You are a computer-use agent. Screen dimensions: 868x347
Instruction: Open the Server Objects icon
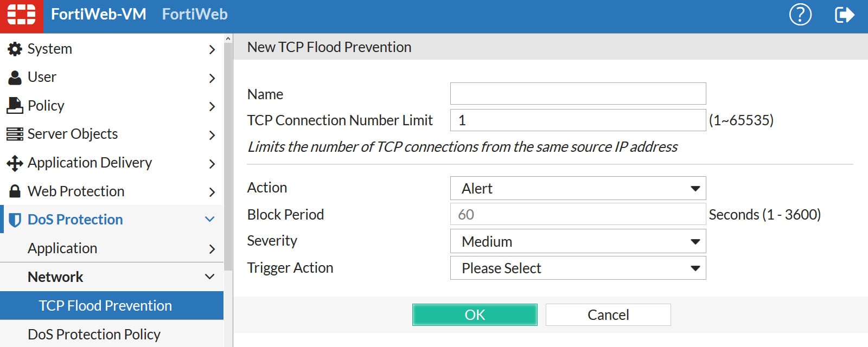click(x=15, y=134)
